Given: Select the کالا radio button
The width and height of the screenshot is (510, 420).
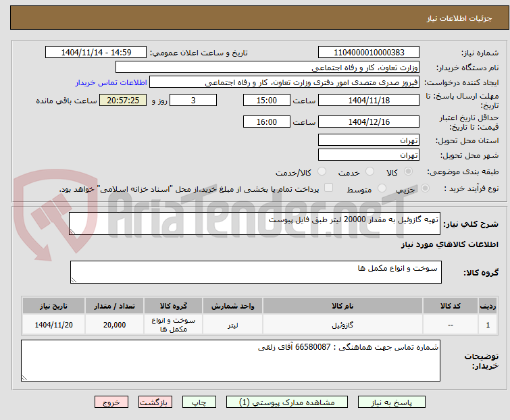Looking at the screenshot, I should click(x=408, y=172).
